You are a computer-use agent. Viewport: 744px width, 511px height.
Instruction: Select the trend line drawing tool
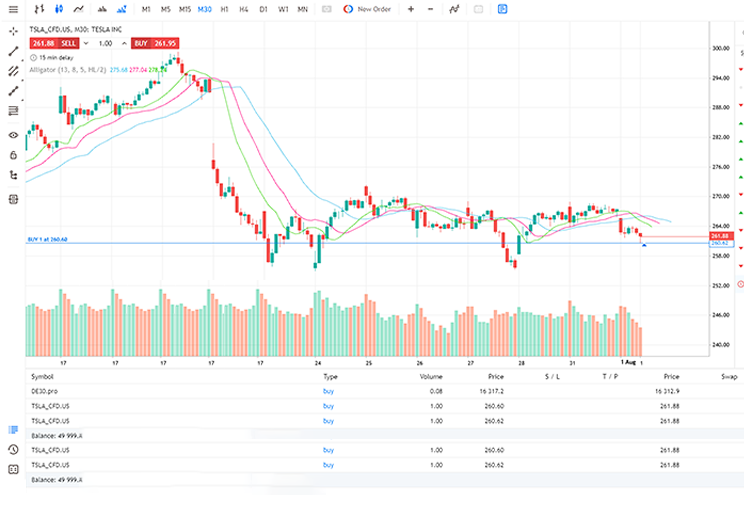coord(13,51)
